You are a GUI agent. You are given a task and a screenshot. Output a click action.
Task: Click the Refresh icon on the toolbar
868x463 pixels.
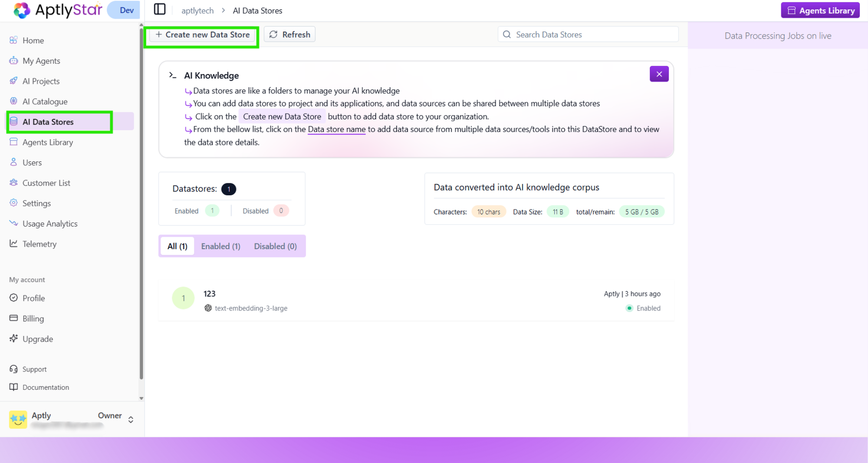(289, 34)
